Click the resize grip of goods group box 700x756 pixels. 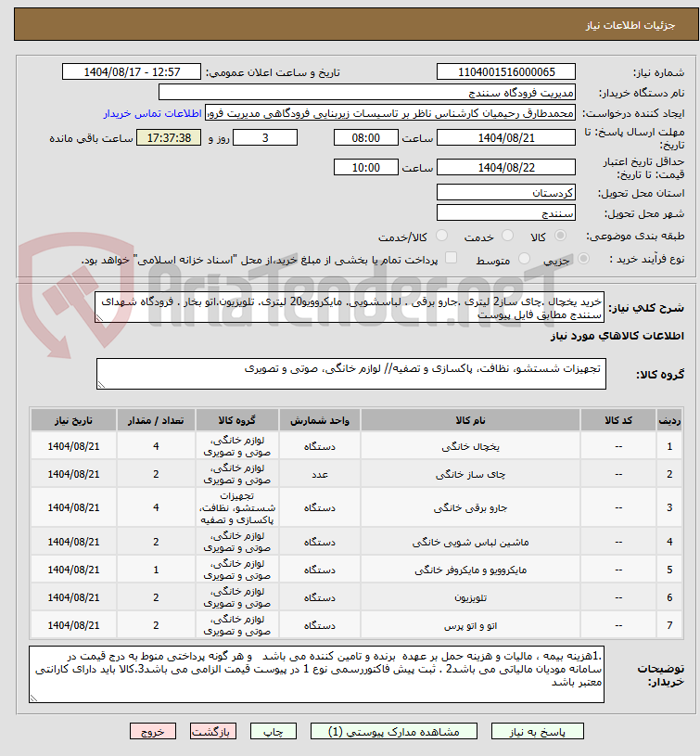[x=101, y=384]
